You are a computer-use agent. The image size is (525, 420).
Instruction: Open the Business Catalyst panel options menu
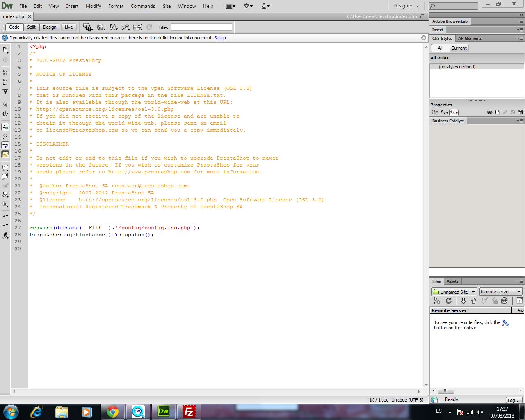click(520, 121)
